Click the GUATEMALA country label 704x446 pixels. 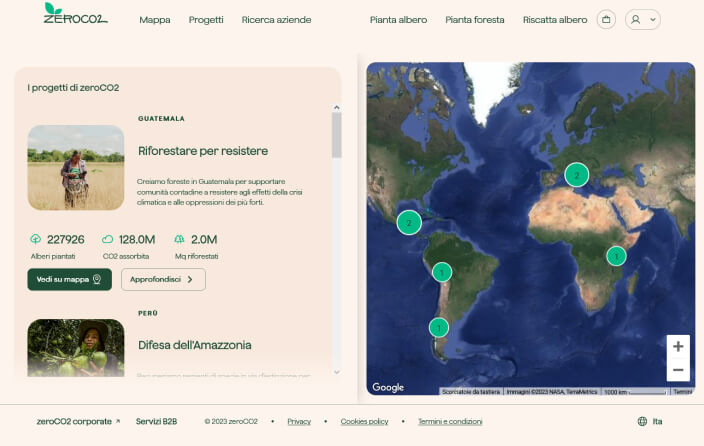click(x=161, y=119)
